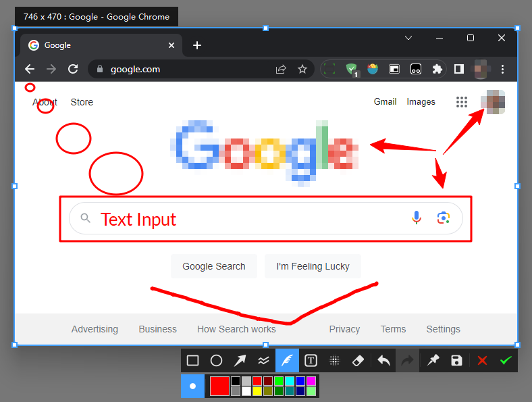
Task: Pick the magenta color swatch
Action: [x=311, y=381]
